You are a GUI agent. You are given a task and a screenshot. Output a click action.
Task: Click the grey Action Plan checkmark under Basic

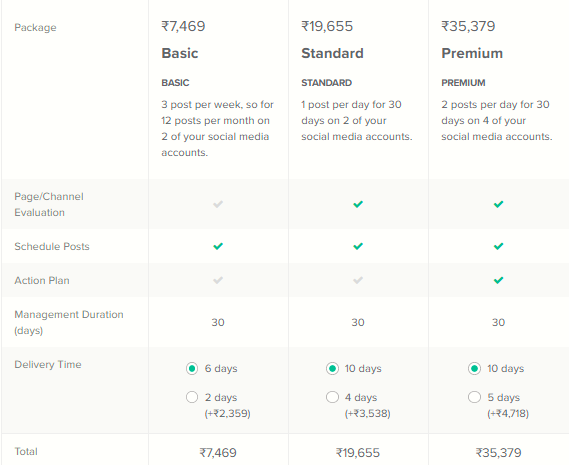pyautogui.click(x=218, y=280)
